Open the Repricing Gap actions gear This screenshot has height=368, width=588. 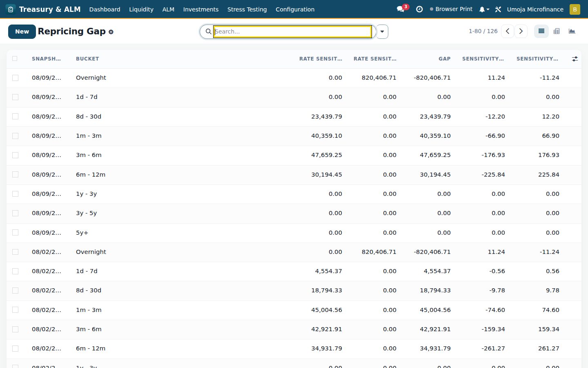click(111, 32)
